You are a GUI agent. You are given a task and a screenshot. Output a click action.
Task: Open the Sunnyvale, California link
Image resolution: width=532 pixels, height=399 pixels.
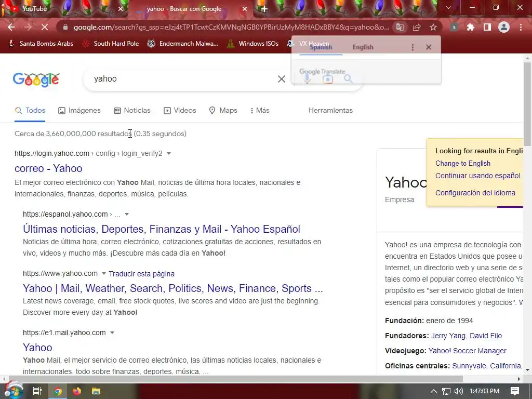pyautogui.click(x=487, y=366)
